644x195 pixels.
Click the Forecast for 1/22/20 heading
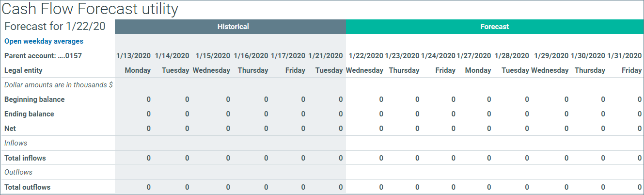(55, 27)
